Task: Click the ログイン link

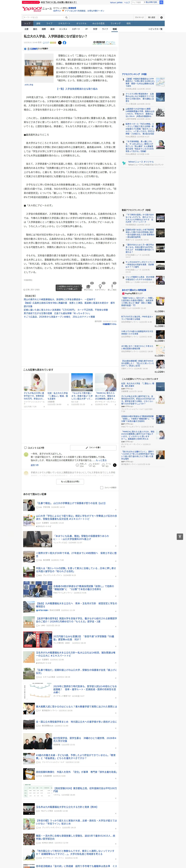Action: tap(57, 11)
